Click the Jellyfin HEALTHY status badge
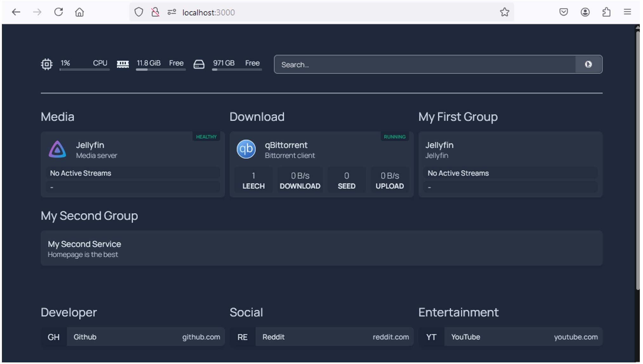Viewport: 643px width, 364px height. click(x=206, y=136)
